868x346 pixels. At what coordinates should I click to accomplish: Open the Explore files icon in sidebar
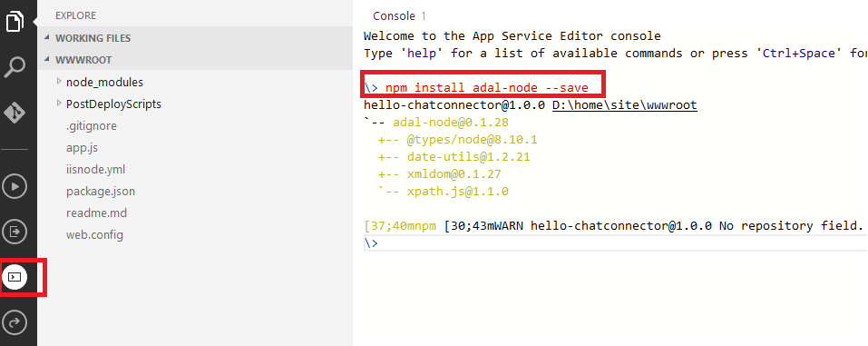(x=15, y=21)
